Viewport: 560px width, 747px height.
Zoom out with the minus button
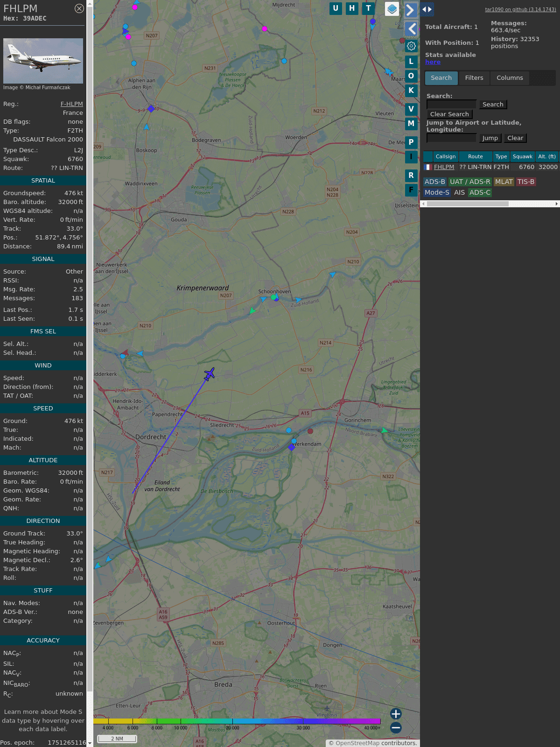[x=396, y=727]
